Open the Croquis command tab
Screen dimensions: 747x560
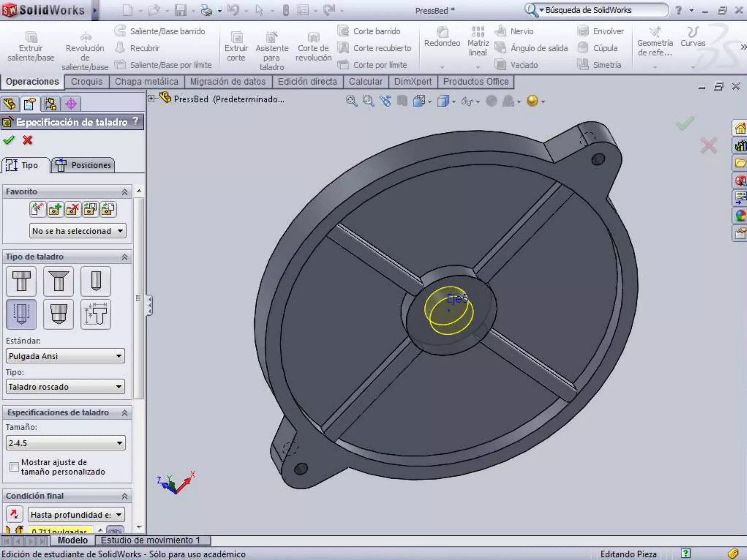(86, 82)
